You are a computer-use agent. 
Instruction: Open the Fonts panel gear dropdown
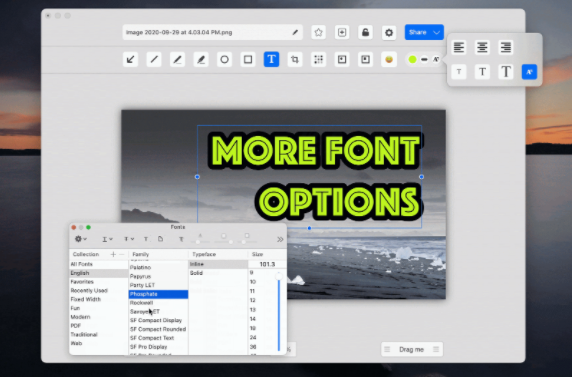[80, 239]
